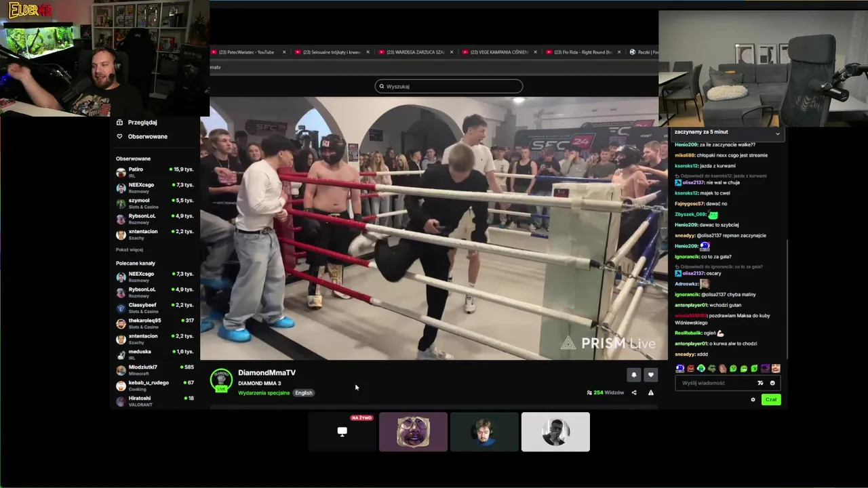
Task: Open followed channel szymool
Action: (155, 203)
